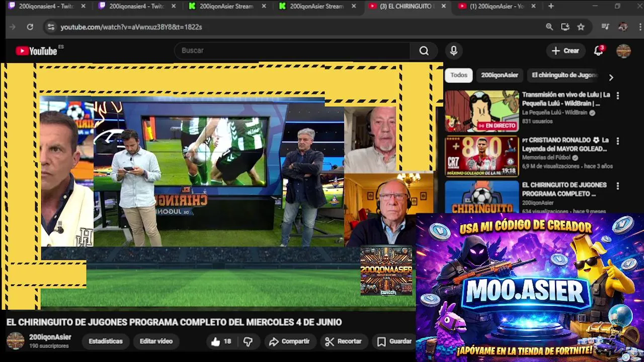The width and height of the screenshot is (644, 362).
Task: Open options for Lulu live stream video
Action: point(618,96)
